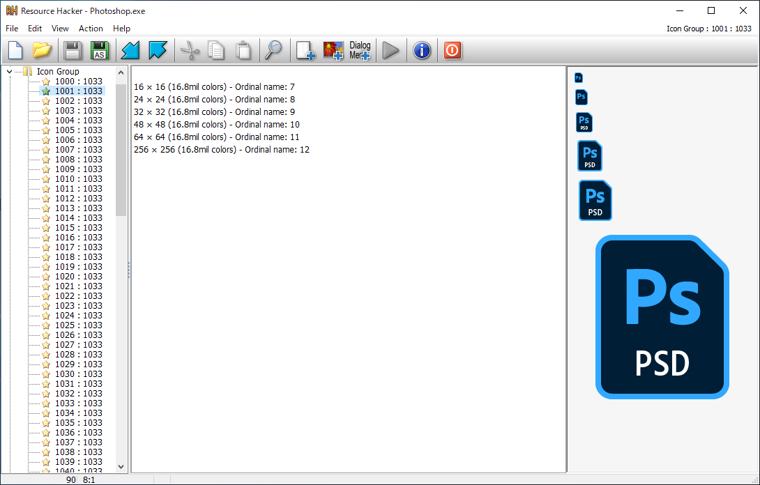Select tree item 1023 : 1033
This screenshot has height=485, width=760.
pyautogui.click(x=79, y=306)
